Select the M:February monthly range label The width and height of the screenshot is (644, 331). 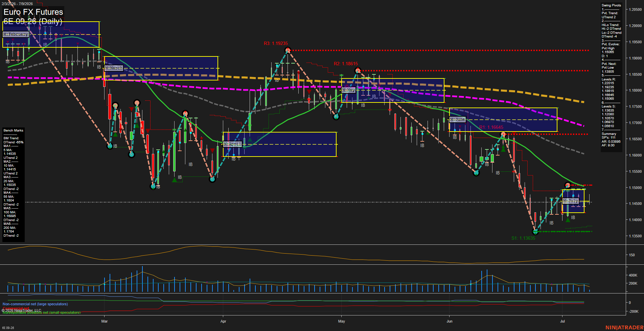16,34
